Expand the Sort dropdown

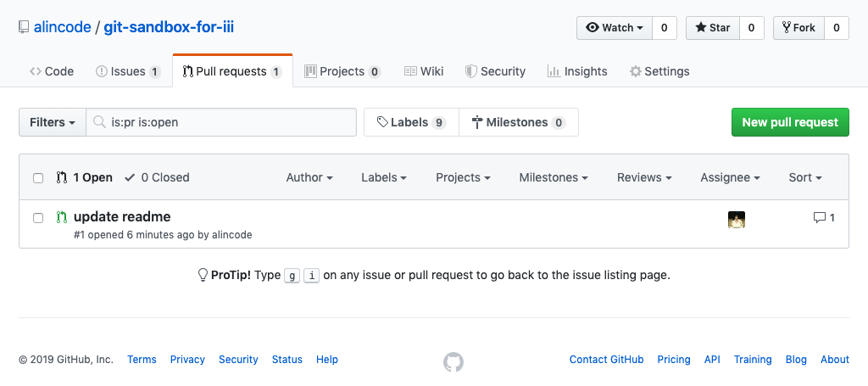pyautogui.click(x=805, y=177)
